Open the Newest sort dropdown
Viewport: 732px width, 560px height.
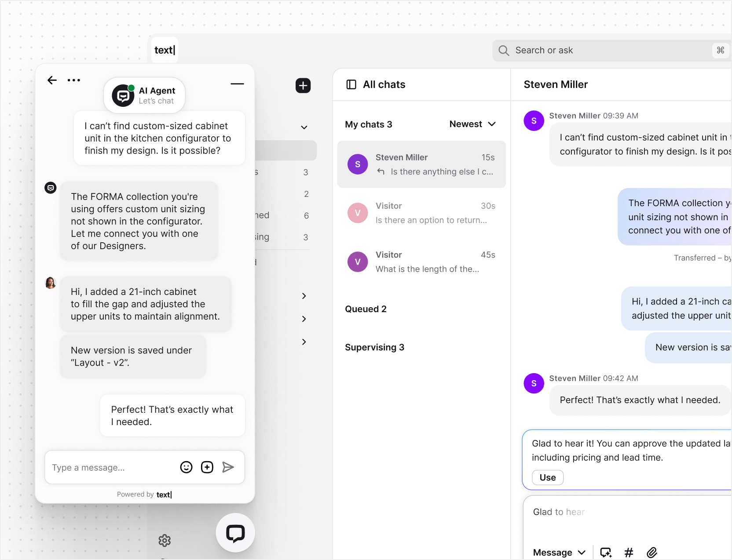(x=472, y=124)
